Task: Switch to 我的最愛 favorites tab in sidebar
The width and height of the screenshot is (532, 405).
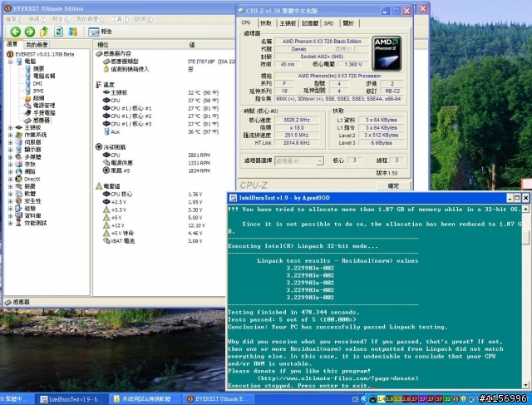Action: pos(37,44)
